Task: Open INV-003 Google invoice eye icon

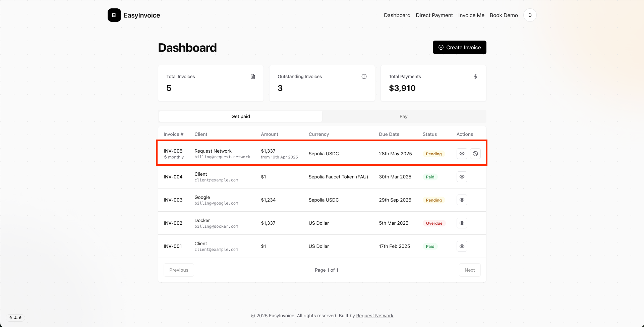Action: 462,200
